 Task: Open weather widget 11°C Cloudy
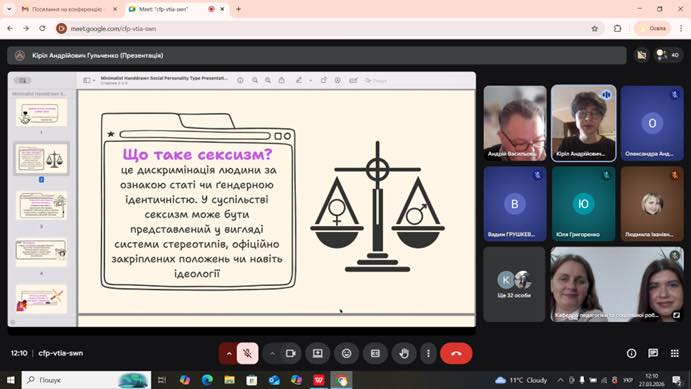pyautogui.click(x=521, y=380)
